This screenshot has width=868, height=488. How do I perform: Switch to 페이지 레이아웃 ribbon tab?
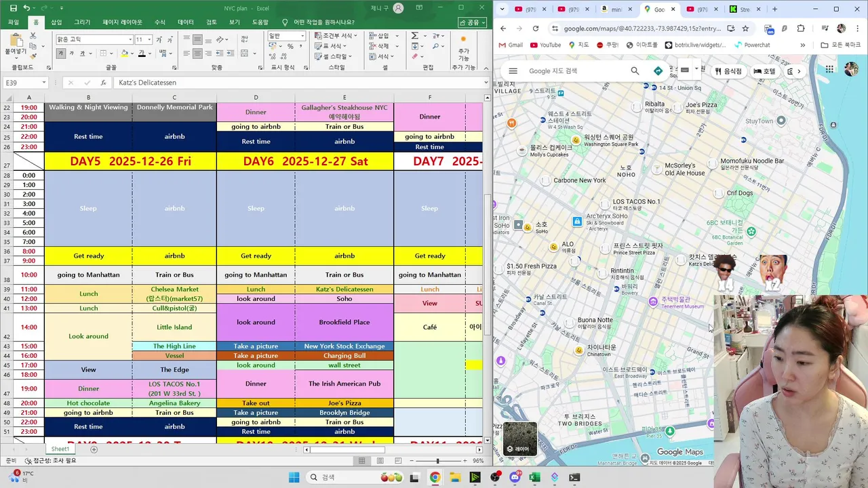click(123, 22)
